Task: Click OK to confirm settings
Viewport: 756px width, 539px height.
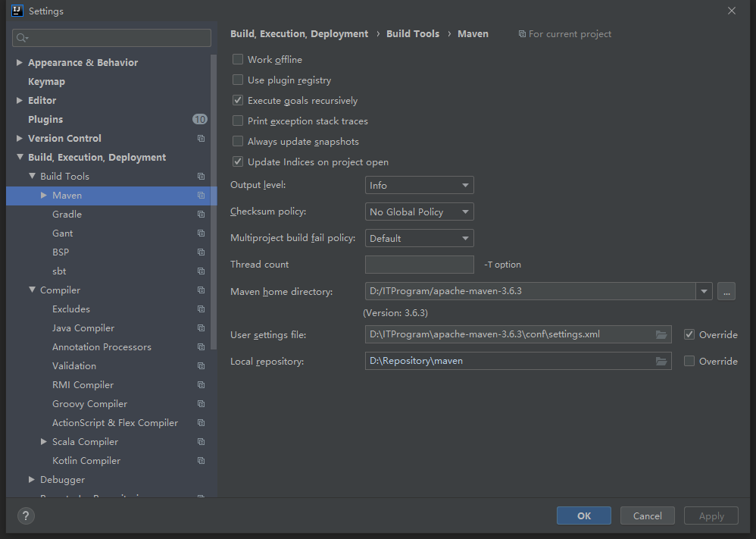Action: point(584,515)
